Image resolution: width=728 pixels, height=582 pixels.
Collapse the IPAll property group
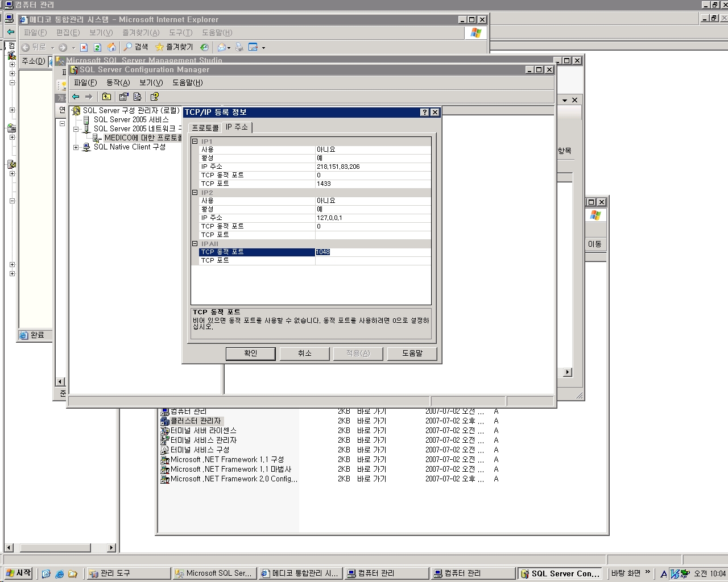click(x=195, y=243)
